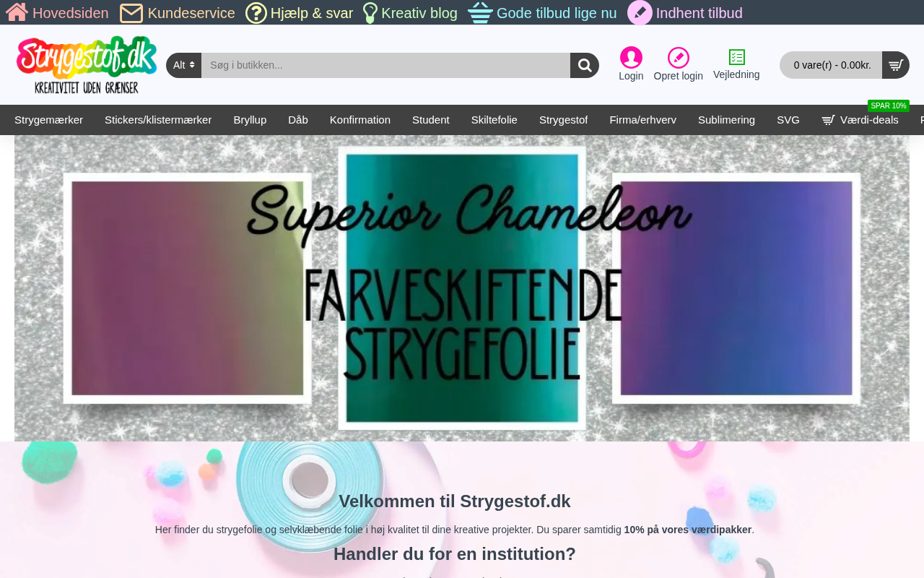Click the green Vejledning checklist icon

tap(737, 57)
